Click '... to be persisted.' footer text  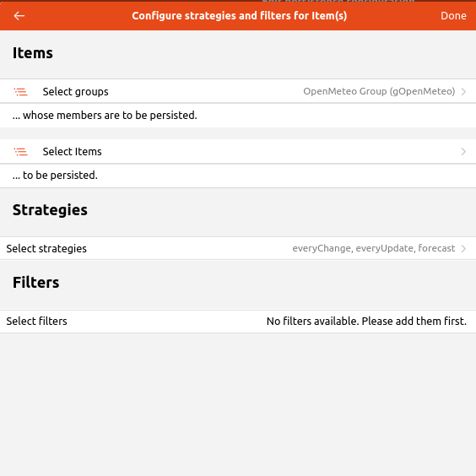[55, 176]
